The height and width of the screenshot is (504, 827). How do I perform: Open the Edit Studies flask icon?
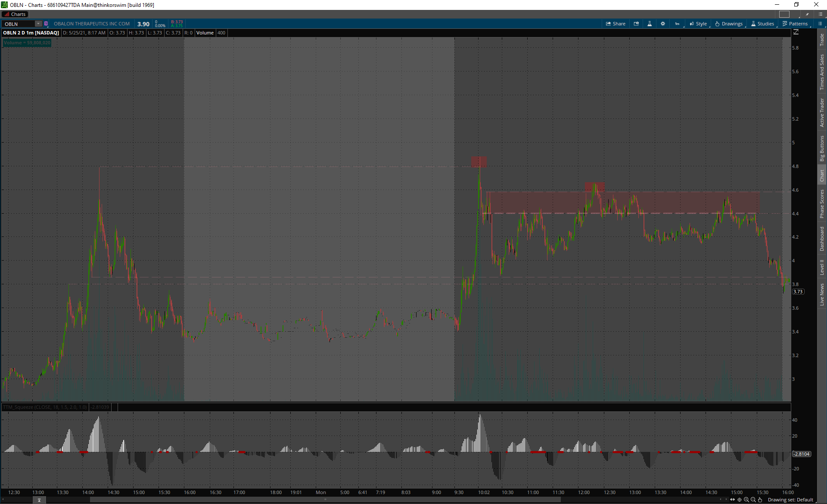tap(650, 24)
